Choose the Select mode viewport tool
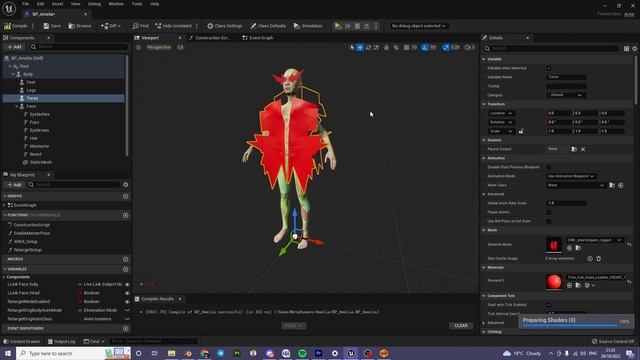The image size is (640, 360). coord(352,47)
